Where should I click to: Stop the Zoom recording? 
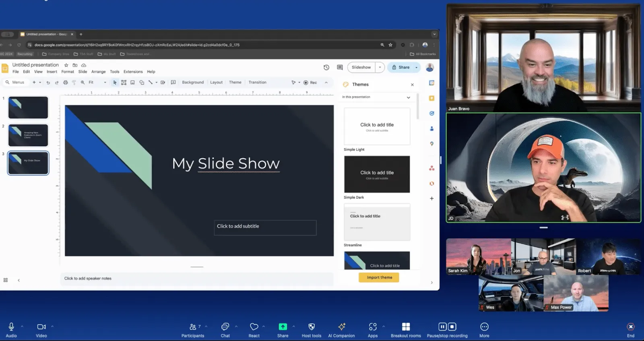452,327
